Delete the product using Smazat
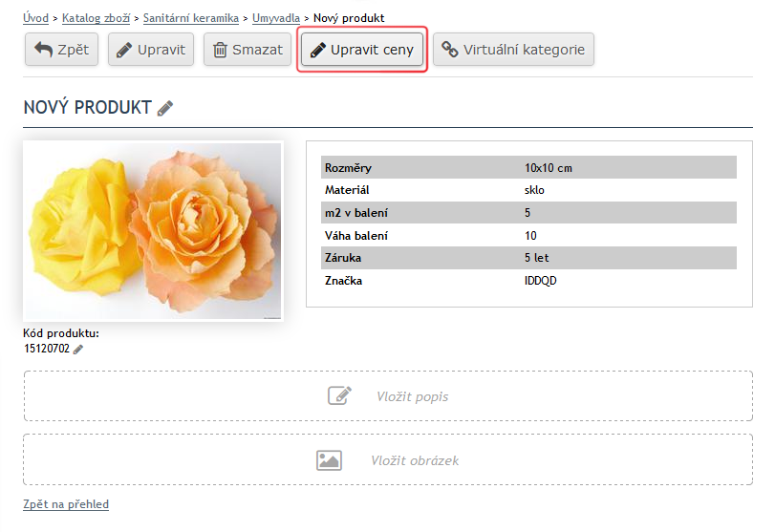The width and height of the screenshot is (775, 532). [x=247, y=50]
